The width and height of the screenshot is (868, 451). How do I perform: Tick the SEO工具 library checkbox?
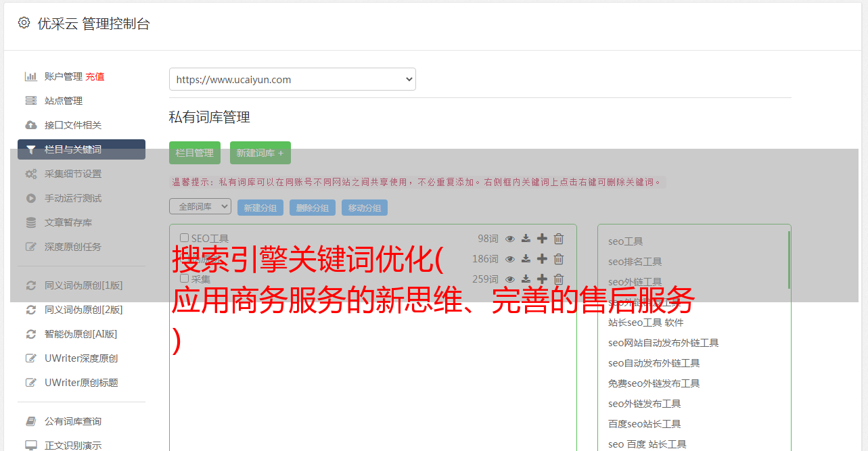(184, 238)
